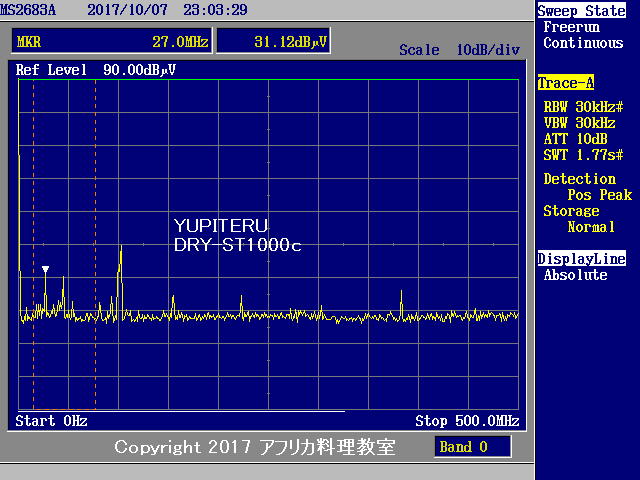
Task: Select the VBW 30kHz value
Action: [x=579, y=123]
